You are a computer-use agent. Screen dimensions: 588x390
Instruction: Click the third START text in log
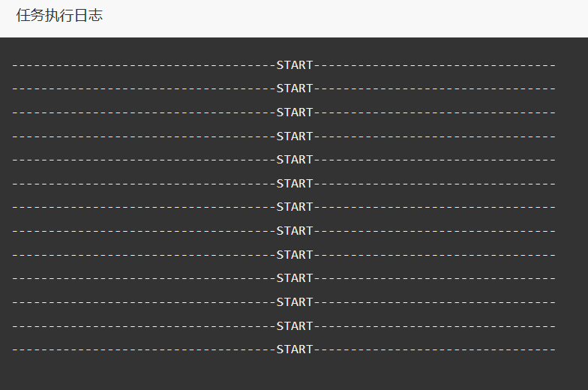tap(294, 112)
